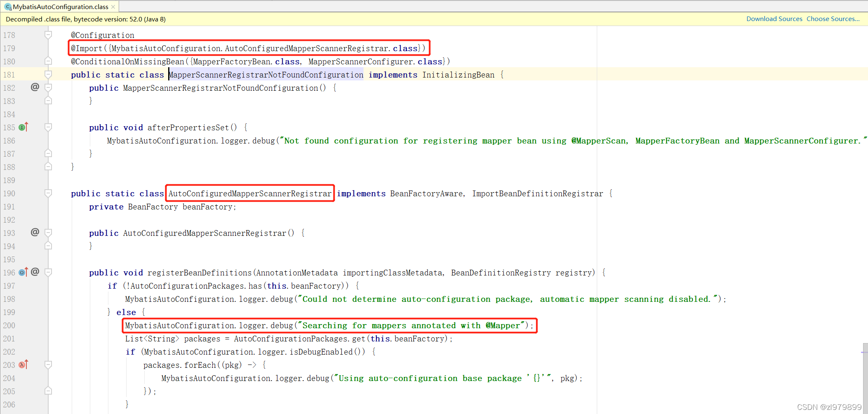Click the @ annotation icon on line 193
This screenshot has width=868, height=414.
point(35,232)
